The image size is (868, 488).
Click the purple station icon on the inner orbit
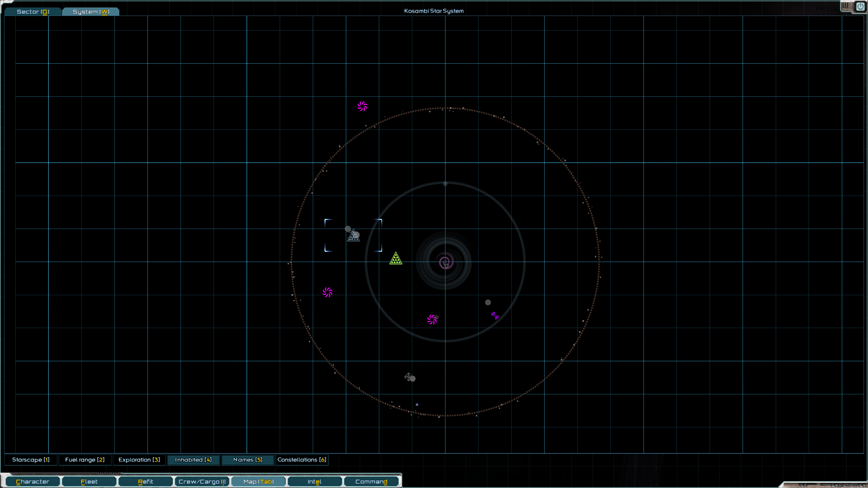point(495,316)
